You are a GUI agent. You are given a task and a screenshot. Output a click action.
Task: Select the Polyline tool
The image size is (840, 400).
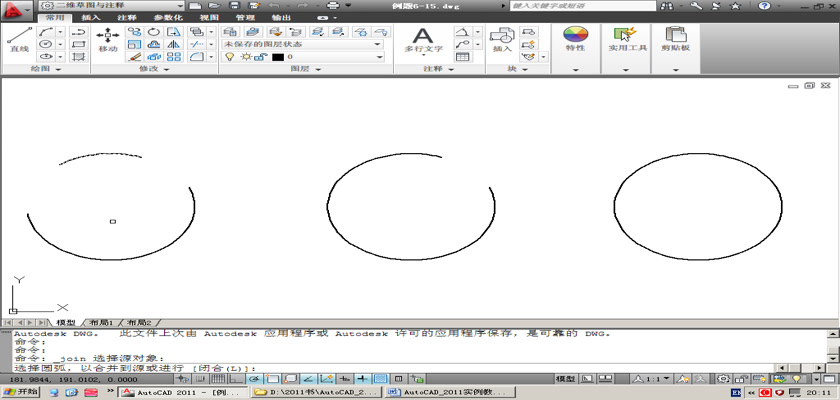pos(78,32)
